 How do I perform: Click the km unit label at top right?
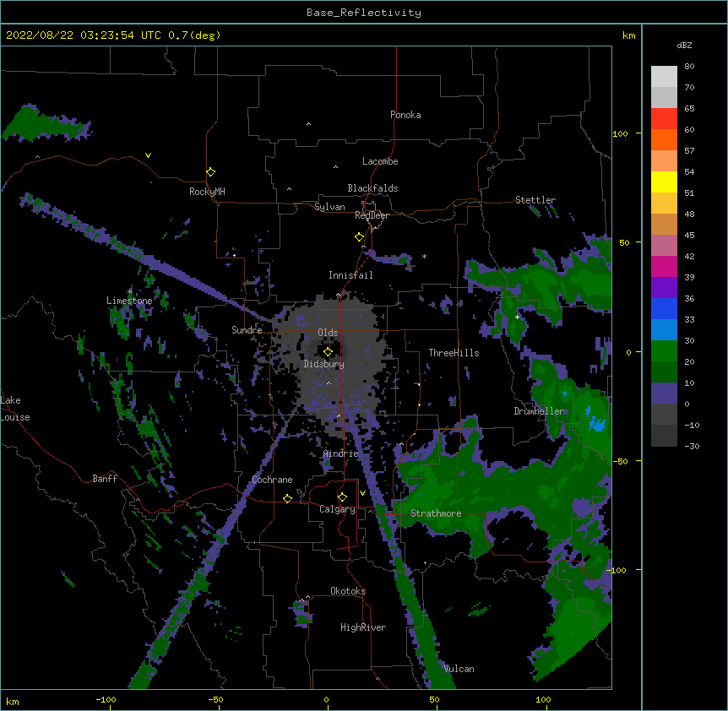[629, 35]
